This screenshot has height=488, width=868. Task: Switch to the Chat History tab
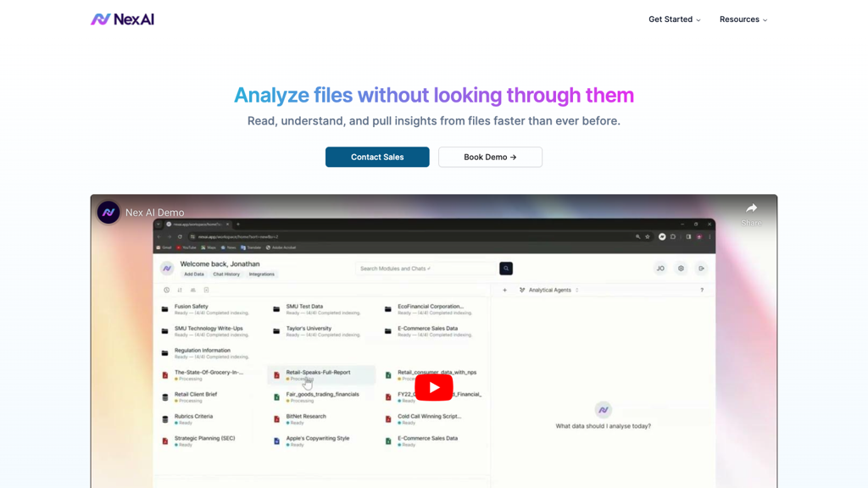click(x=226, y=274)
